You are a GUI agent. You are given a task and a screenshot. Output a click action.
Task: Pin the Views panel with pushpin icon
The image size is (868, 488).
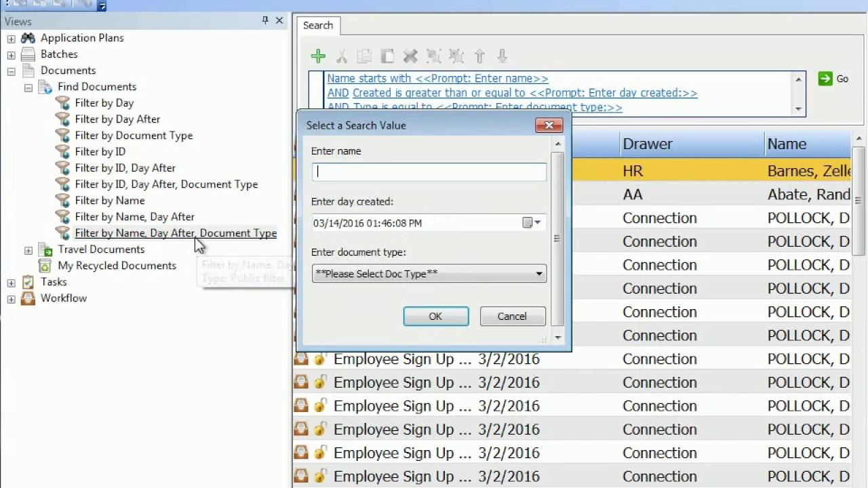tap(265, 21)
